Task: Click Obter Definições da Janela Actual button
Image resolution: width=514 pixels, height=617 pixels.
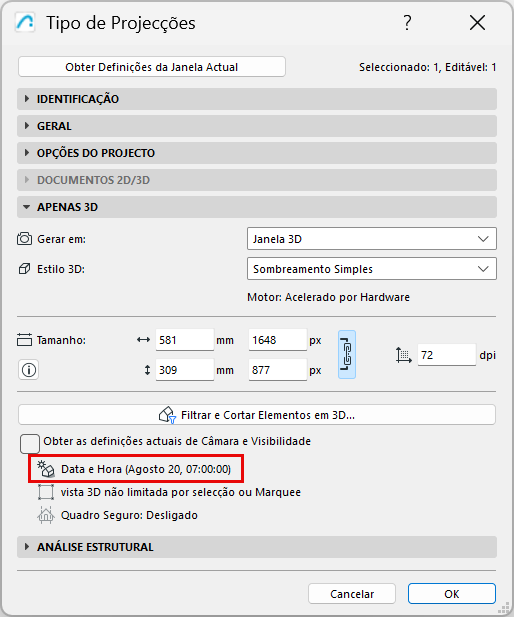Action: click(152, 67)
